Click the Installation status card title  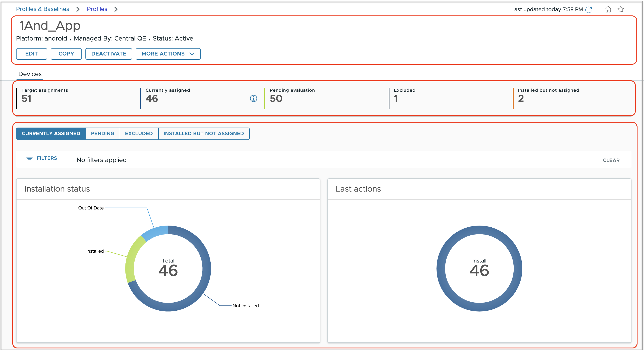tap(57, 189)
